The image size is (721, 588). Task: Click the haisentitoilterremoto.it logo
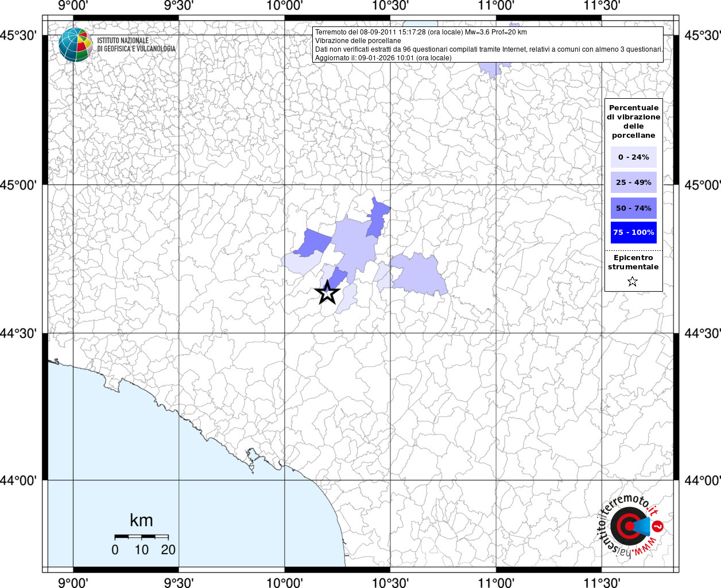click(631, 525)
